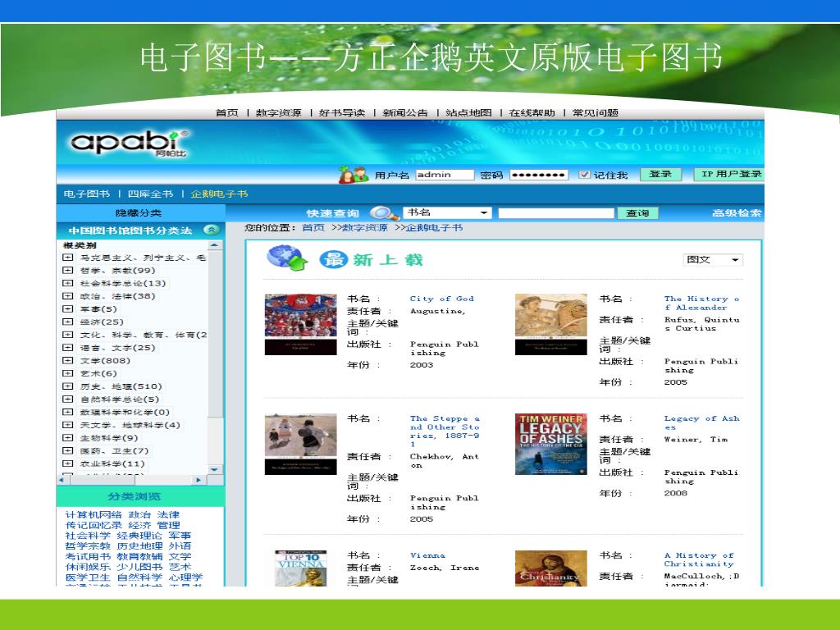Click the magnifier icon next to 快速查询

tap(384, 212)
